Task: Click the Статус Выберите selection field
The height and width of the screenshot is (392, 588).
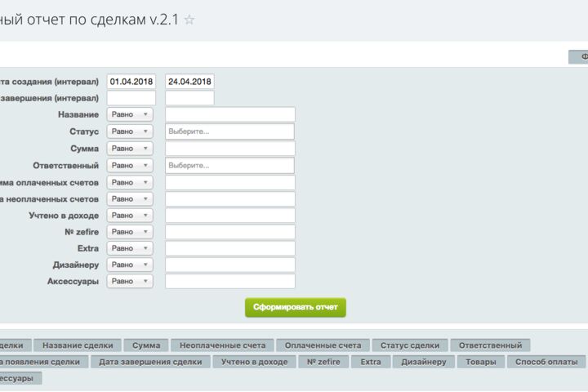Action: coord(229,131)
